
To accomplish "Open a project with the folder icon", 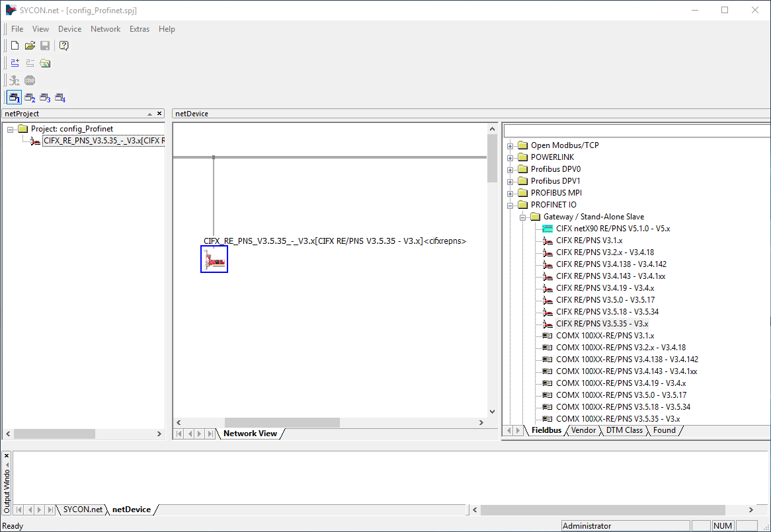I will tap(30, 46).
